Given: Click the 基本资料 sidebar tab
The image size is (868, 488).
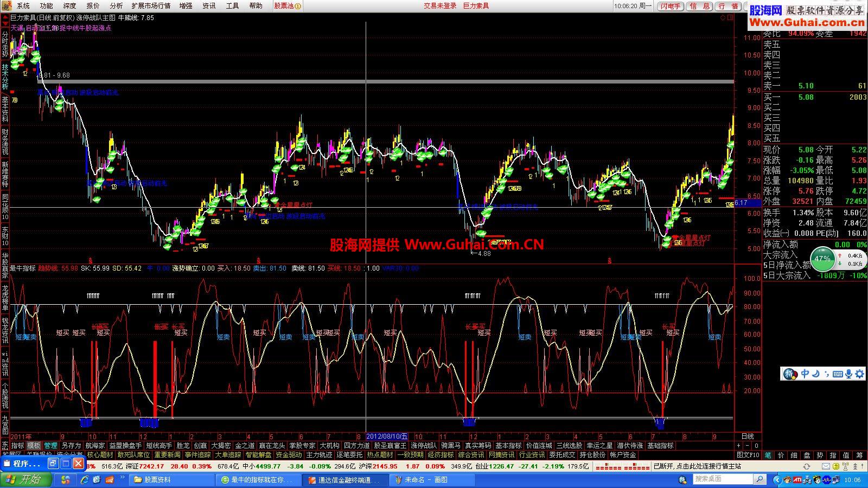Looking at the screenshot, I should [5, 110].
